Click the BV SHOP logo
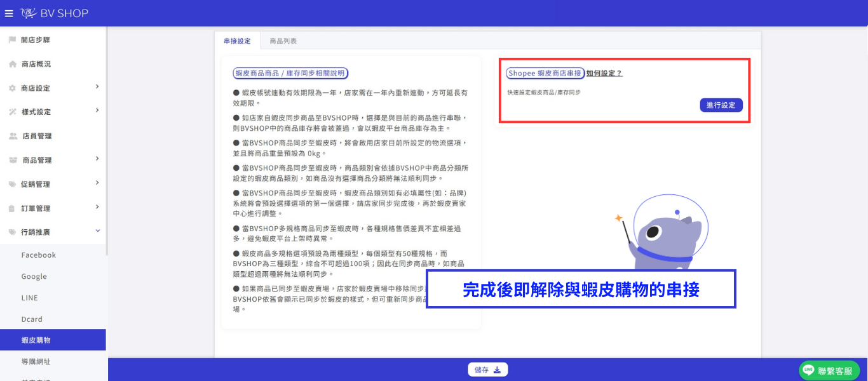868x381 pixels. pos(54,13)
